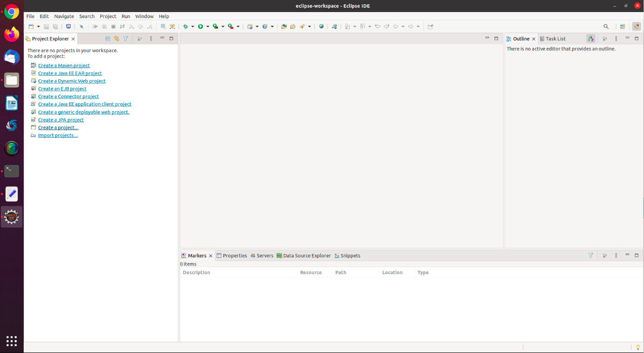
Task: Click the New wizard toolbar icon
Action: tap(31, 27)
